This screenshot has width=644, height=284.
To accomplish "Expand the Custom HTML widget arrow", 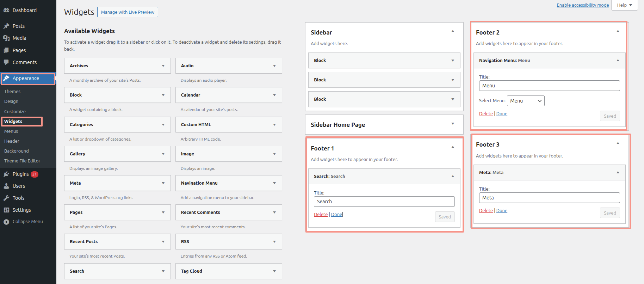I will tap(274, 125).
